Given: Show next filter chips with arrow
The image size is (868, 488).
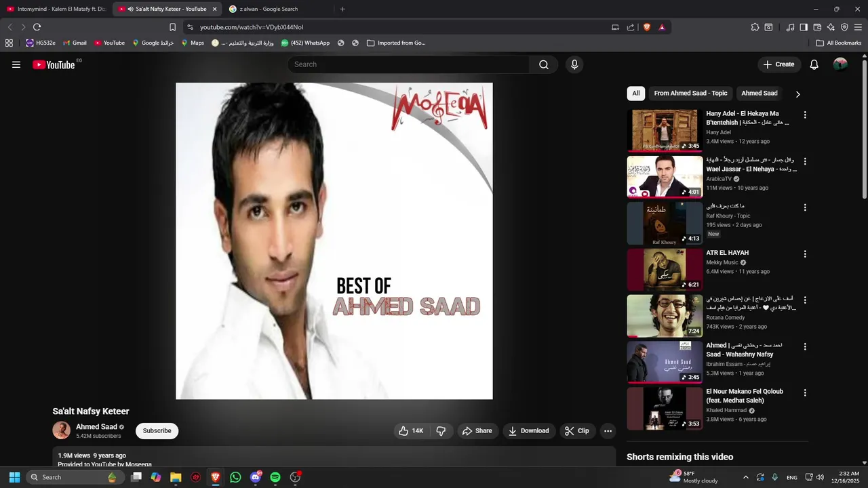Looking at the screenshot, I should 797,94.
